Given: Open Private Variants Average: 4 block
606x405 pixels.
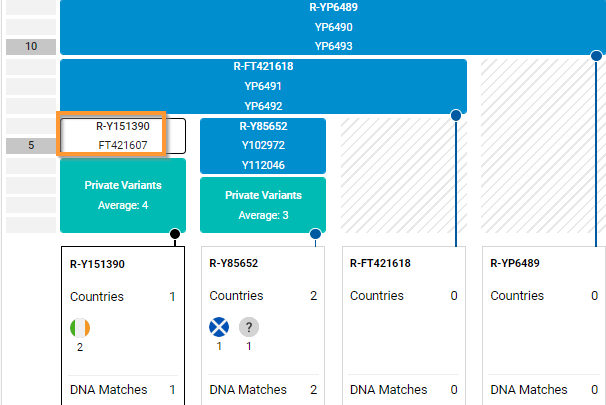Looking at the screenshot, I should 122,195.
